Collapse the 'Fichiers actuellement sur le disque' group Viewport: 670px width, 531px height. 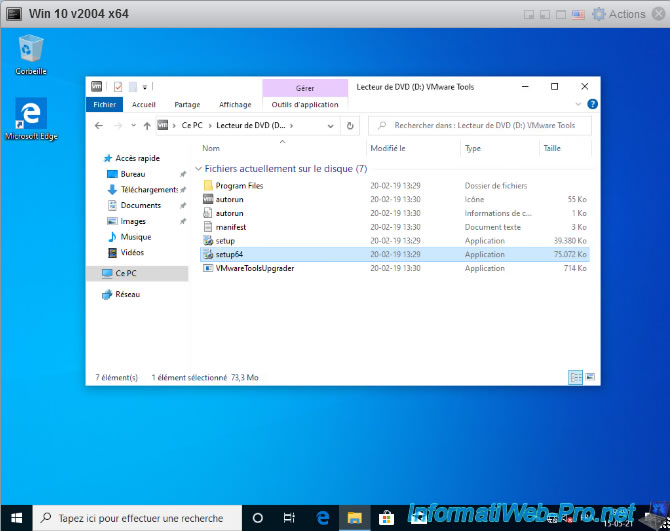198,169
